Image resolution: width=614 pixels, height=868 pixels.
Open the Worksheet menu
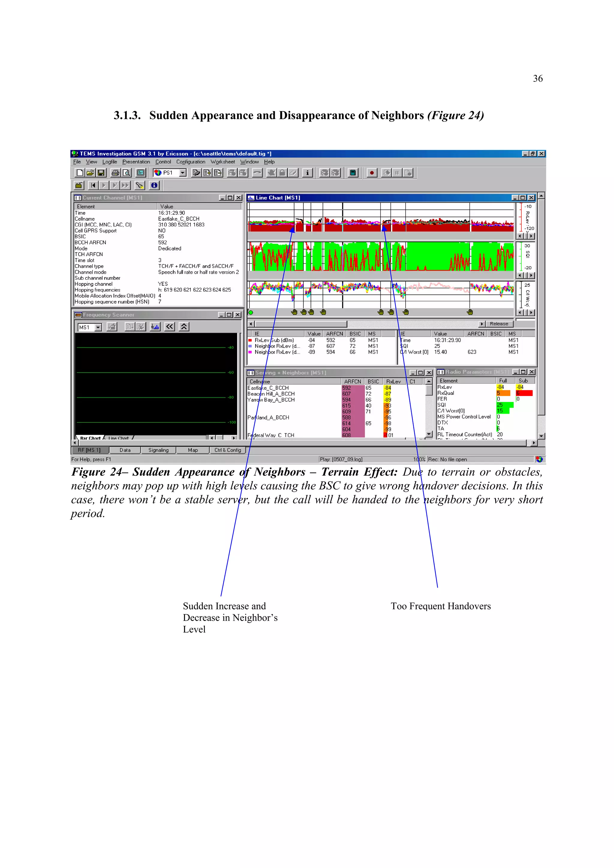[x=222, y=162]
